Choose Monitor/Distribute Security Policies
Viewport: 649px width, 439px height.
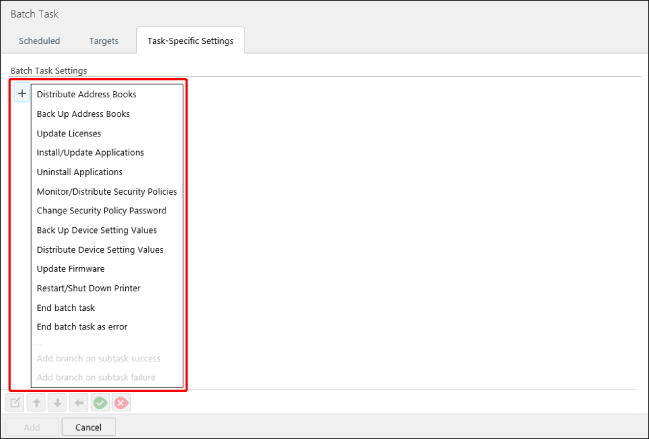pyautogui.click(x=106, y=191)
